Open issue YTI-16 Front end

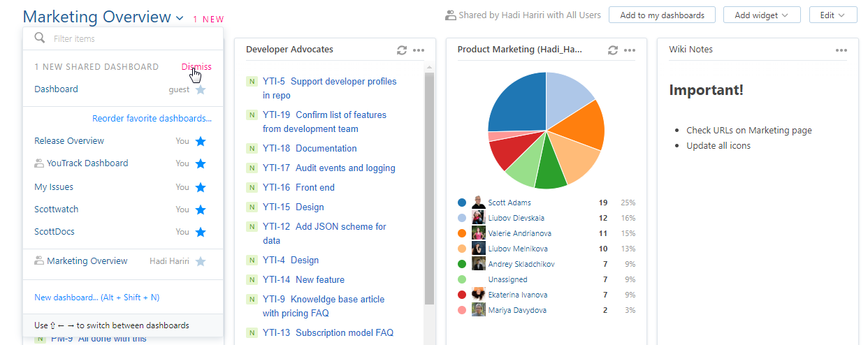coord(298,188)
